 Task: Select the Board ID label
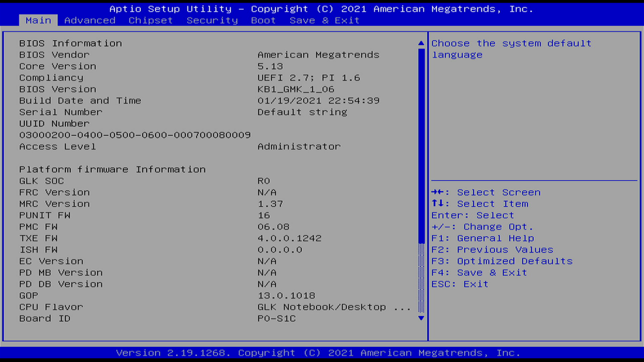[x=45, y=319]
